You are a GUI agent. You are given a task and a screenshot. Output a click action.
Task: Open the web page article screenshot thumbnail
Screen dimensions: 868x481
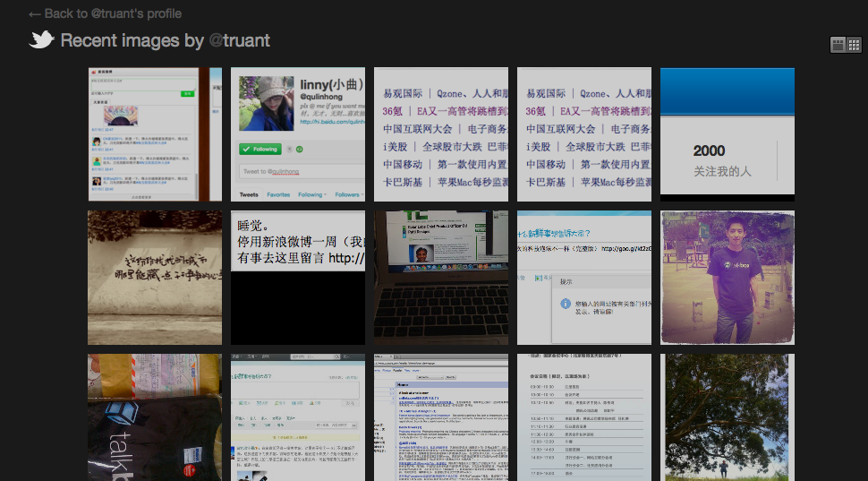(x=441, y=417)
